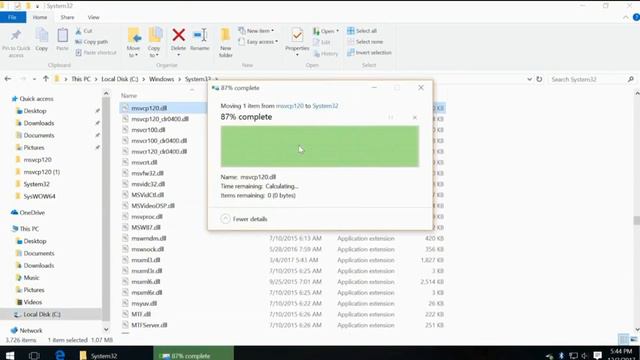Cut the selected file
This screenshot has height=360, width=640.
[x=84, y=31]
